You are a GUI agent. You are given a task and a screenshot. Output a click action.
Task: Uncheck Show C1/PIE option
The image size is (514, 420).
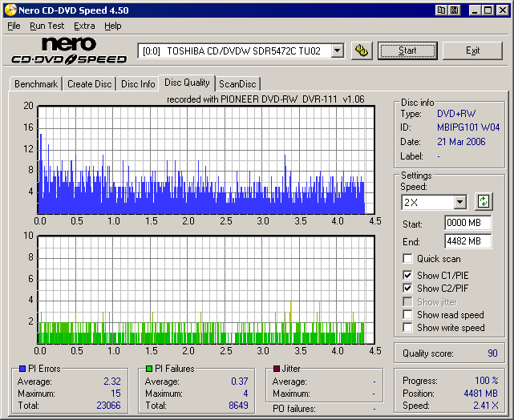coord(408,275)
